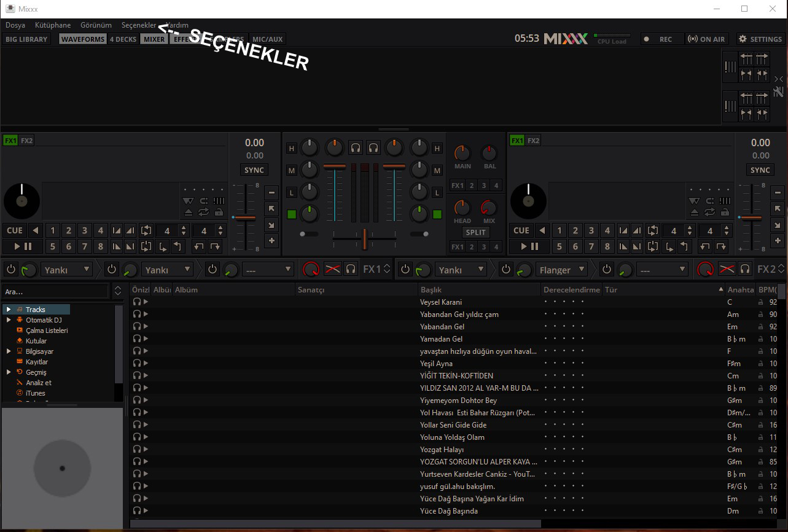Open the Kütüphane menu
The image size is (788, 532).
click(x=53, y=25)
